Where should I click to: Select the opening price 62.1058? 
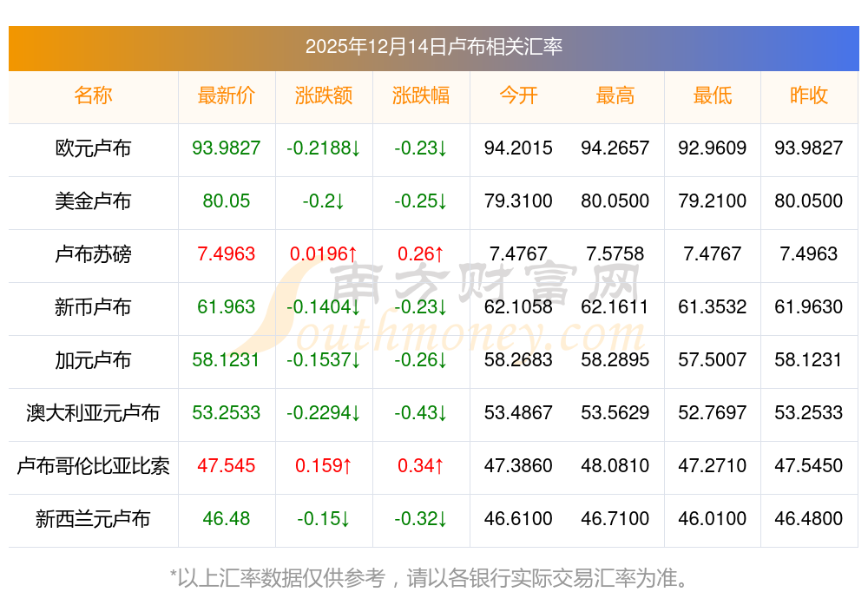pyautogui.click(x=518, y=306)
